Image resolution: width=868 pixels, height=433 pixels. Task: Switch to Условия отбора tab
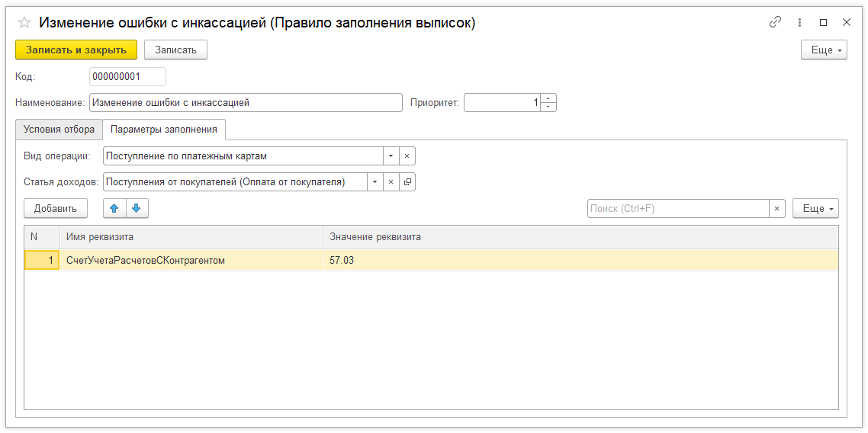point(59,130)
